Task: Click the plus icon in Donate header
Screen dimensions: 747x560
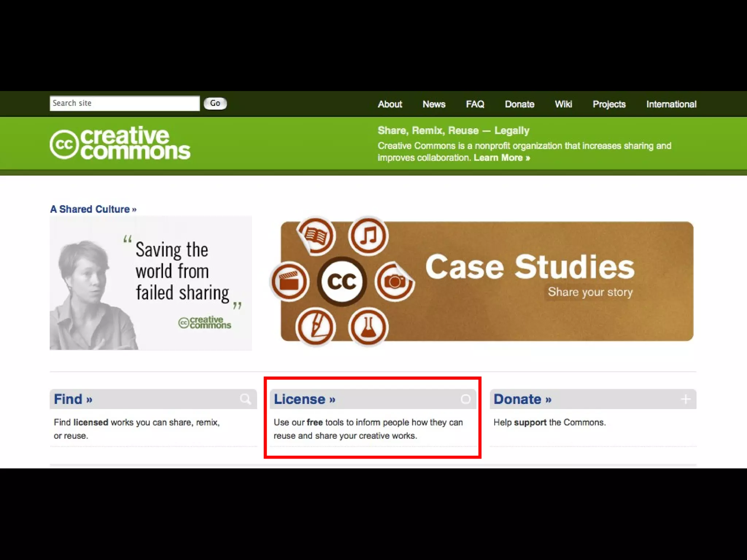Action: (x=685, y=399)
